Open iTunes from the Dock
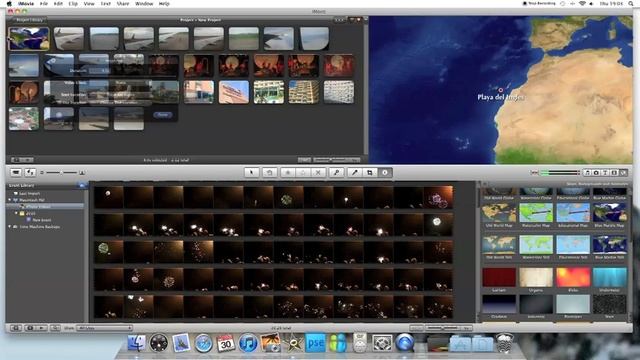640x360 pixels. 247,343
